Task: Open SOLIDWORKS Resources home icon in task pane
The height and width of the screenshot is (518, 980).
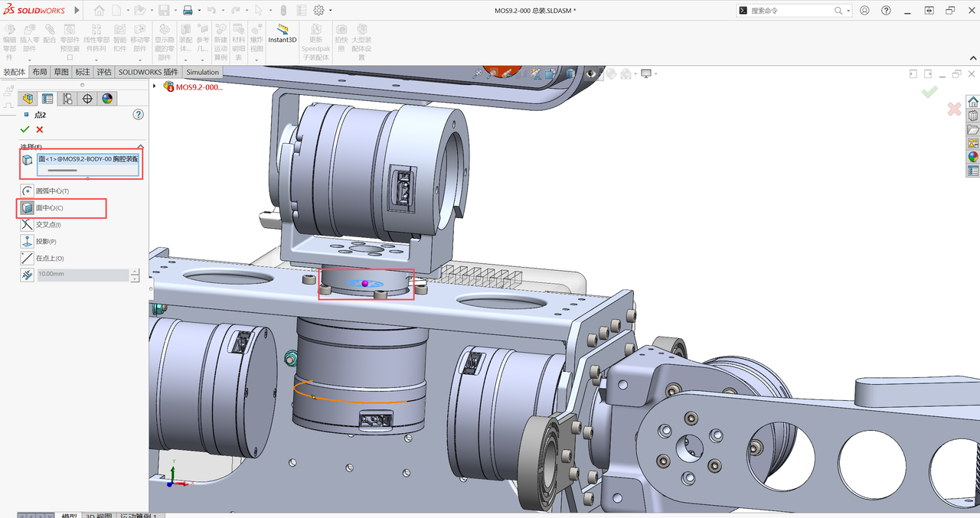Action: point(973,102)
